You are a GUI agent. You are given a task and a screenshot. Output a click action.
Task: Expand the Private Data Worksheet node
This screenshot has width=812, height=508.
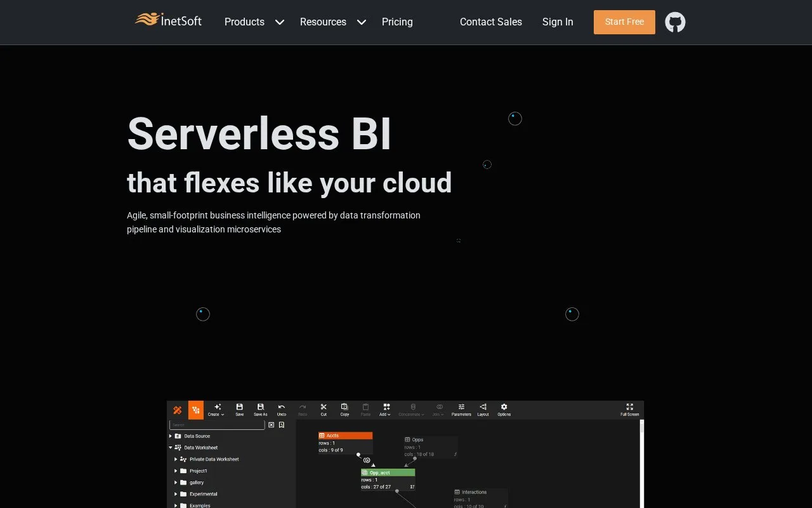[x=176, y=459]
